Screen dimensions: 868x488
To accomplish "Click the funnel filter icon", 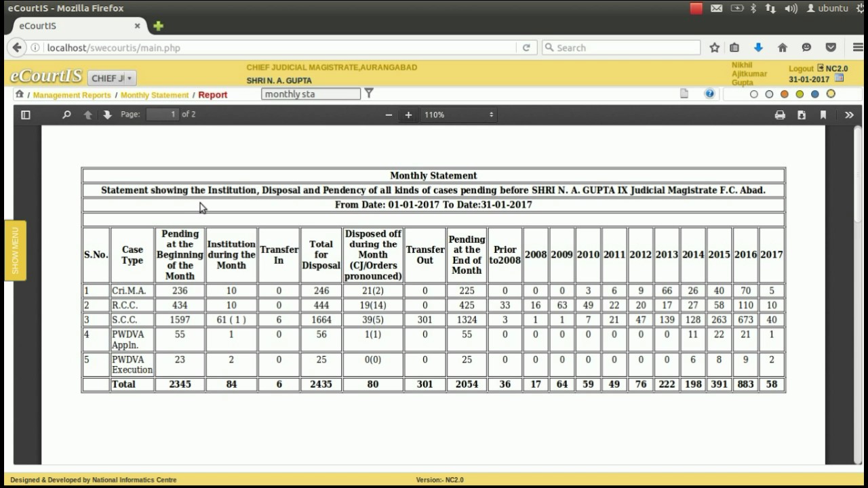I will pos(369,94).
